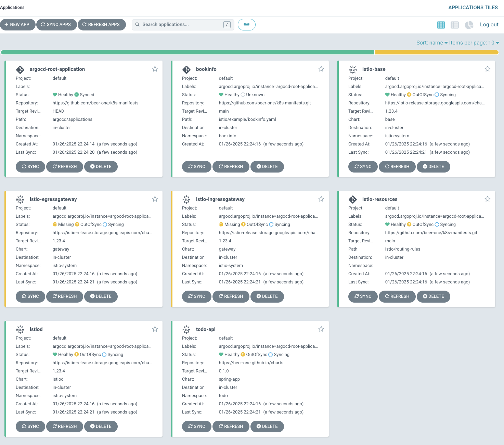The image size is (504, 445).
Task: Favorite the bookinfo application star
Action: (x=321, y=69)
